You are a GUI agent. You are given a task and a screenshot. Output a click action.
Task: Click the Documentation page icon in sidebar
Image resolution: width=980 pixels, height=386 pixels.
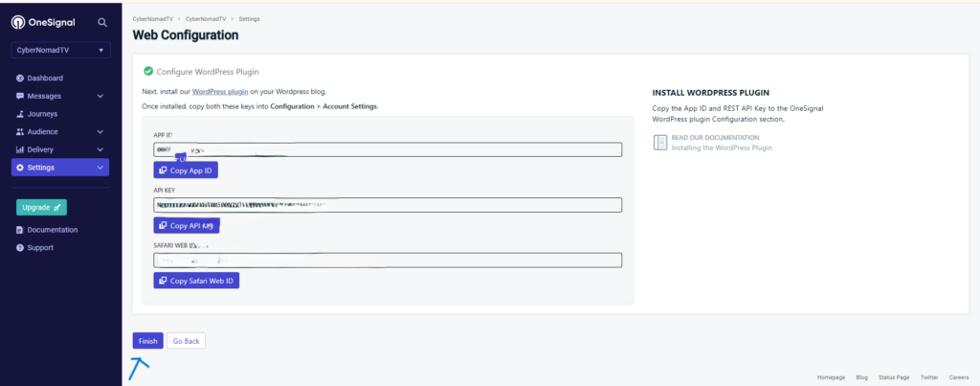coord(20,230)
